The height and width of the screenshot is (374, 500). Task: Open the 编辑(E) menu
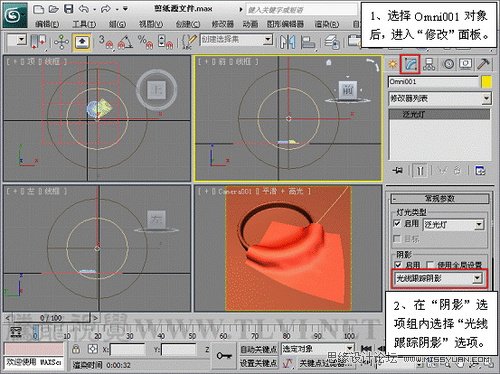[x=47, y=24]
